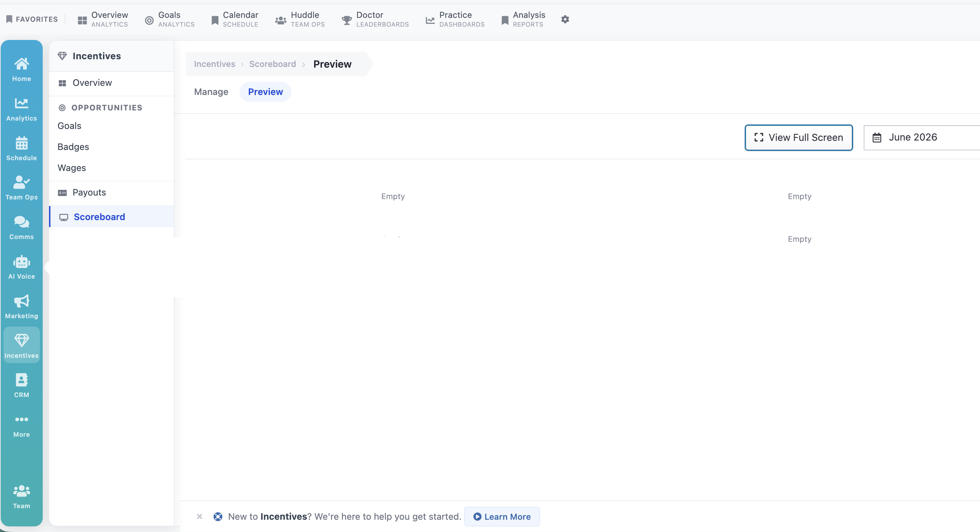This screenshot has height=532, width=980.
Task: Switch to the Manage tab
Action: (x=211, y=92)
